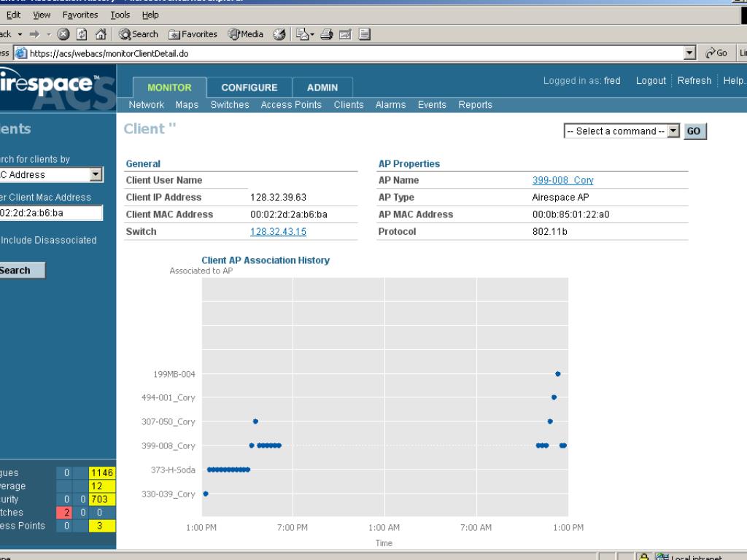The width and height of the screenshot is (747, 560).
Task: Open the search-by Address dropdown in sidebar
Action: pyautogui.click(x=96, y=174)
